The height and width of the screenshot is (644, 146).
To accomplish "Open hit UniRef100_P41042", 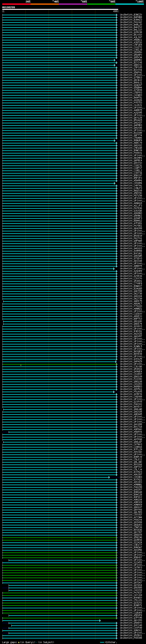I will click(131, 22).
